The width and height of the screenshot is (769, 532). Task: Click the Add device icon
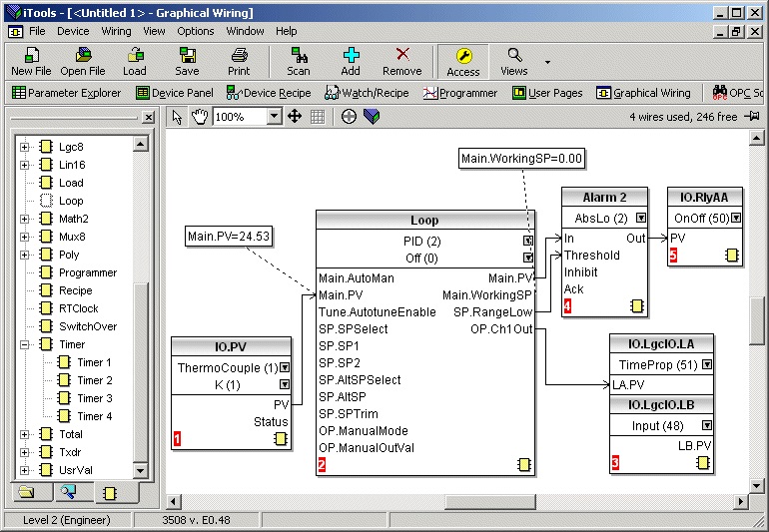click(351, 62)
